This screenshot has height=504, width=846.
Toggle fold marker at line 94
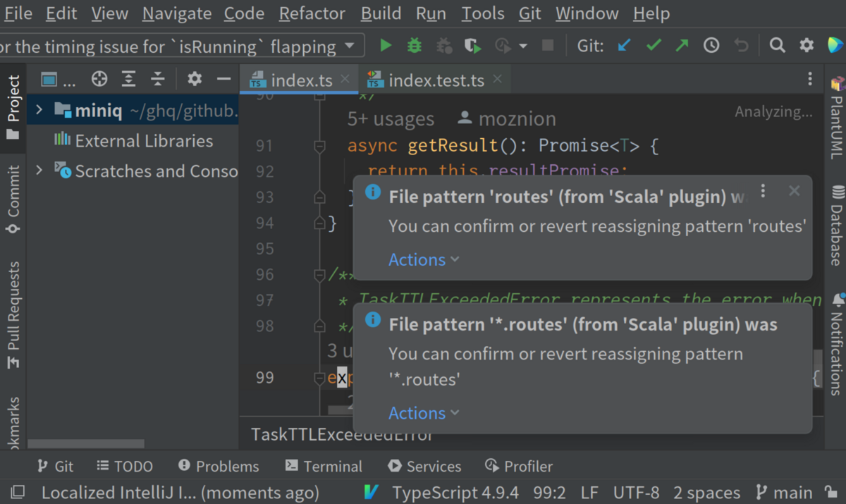[x=319, y=223]
